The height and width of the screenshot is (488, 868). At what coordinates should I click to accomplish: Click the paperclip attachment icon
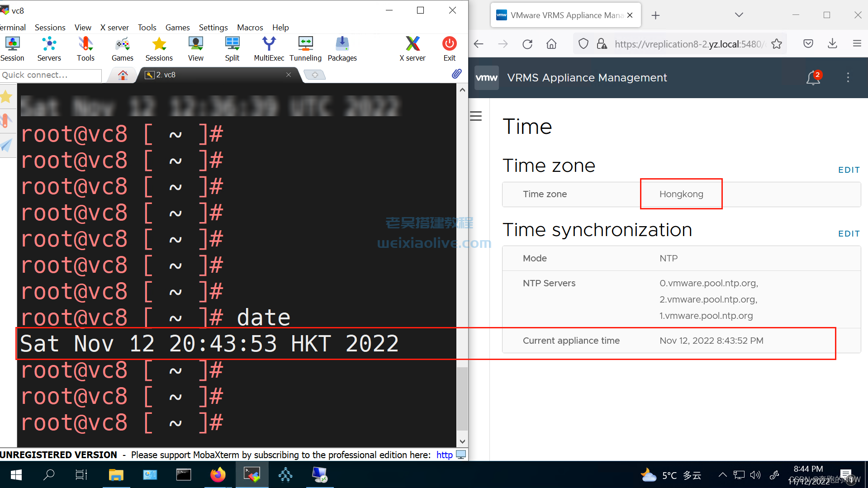(456, 74)
